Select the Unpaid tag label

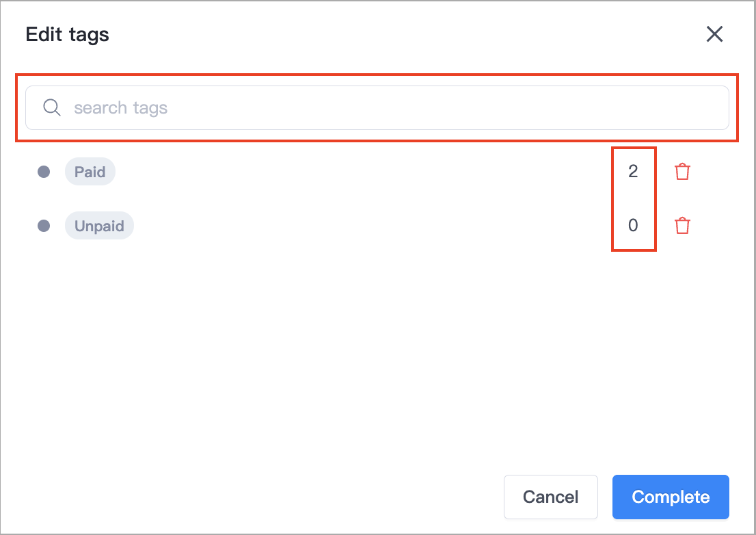click(x=99, y=226)
